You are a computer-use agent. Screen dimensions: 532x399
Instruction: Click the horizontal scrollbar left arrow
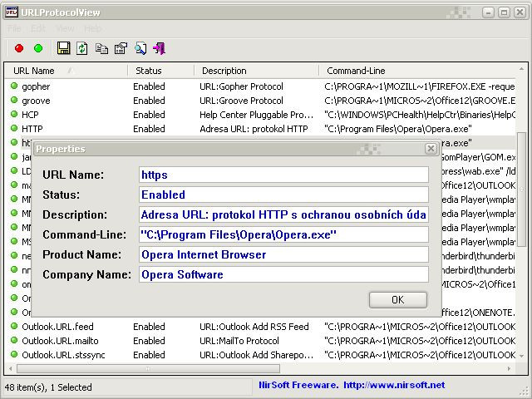(11, 368)
